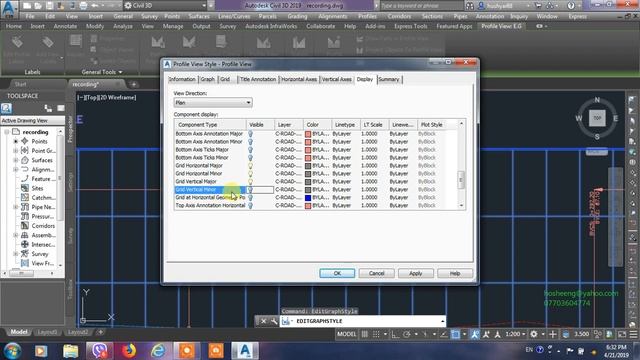
Task: Click the Autodesk application menu logo
Action: pyautogui.click(x=9, y=9)
